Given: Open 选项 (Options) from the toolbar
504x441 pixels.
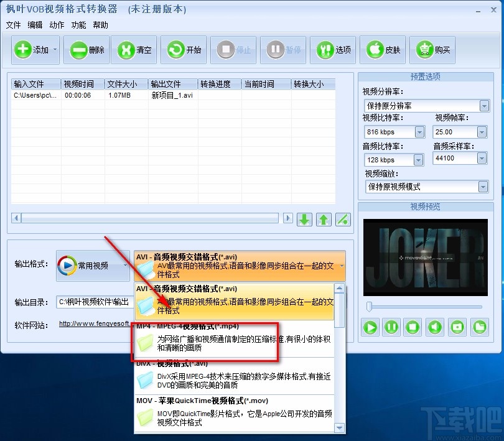Looking at the screenshot, I should click(334, 50).
